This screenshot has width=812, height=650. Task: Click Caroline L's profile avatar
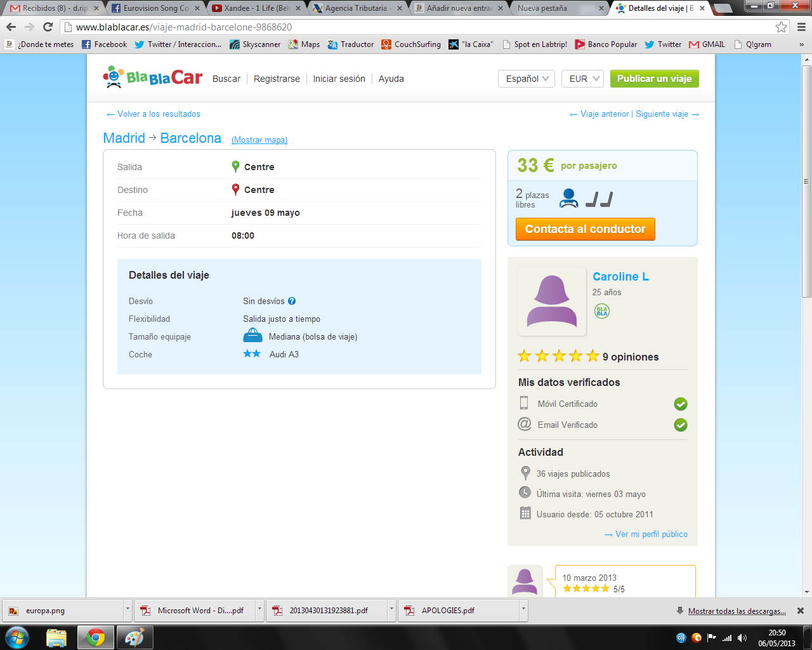click(x=552, y=302)
